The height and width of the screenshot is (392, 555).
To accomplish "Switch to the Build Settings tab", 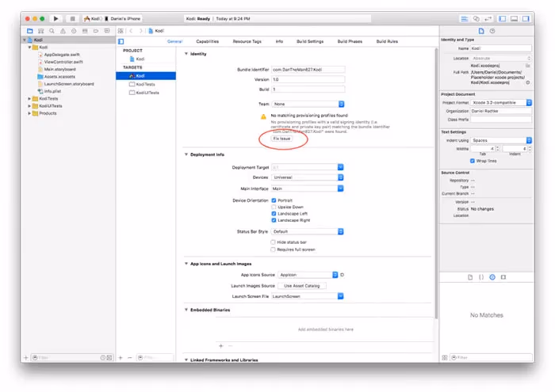I will (x=309, y=41).
